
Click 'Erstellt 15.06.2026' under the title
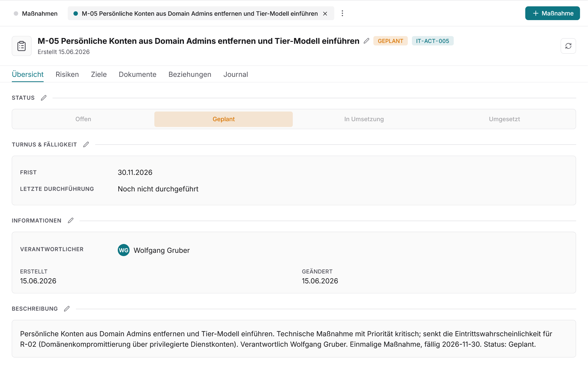click(x=64, y=52)
